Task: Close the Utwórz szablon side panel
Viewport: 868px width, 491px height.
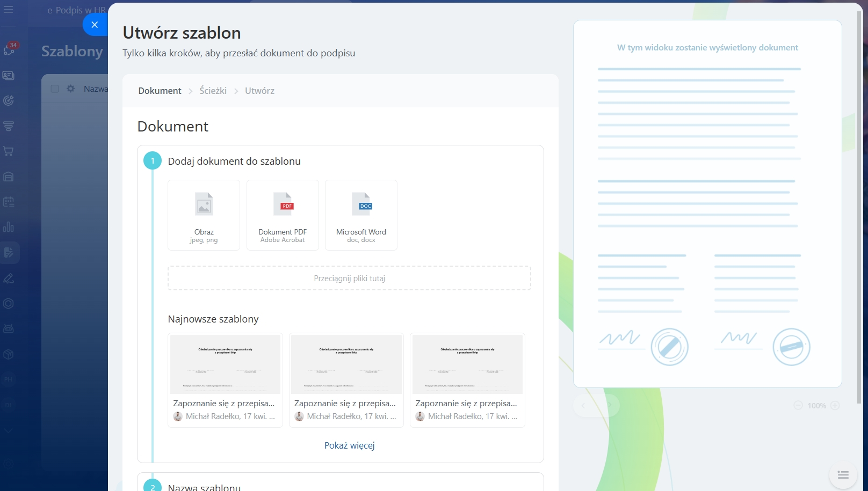Action: 95,25
